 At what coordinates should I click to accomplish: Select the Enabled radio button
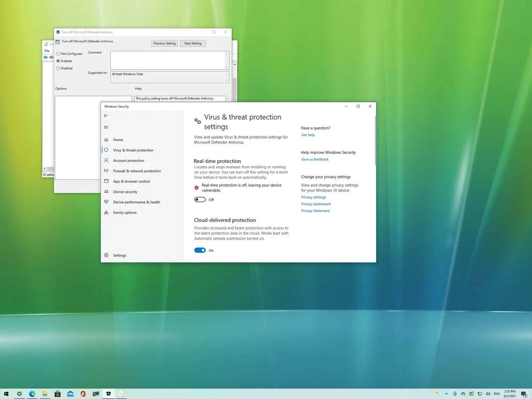tap(58, 61)
